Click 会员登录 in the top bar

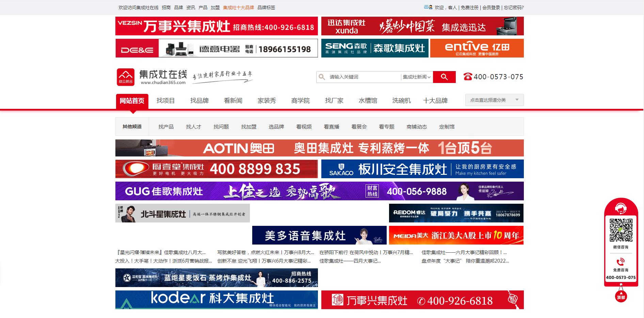tap(491, 7)
